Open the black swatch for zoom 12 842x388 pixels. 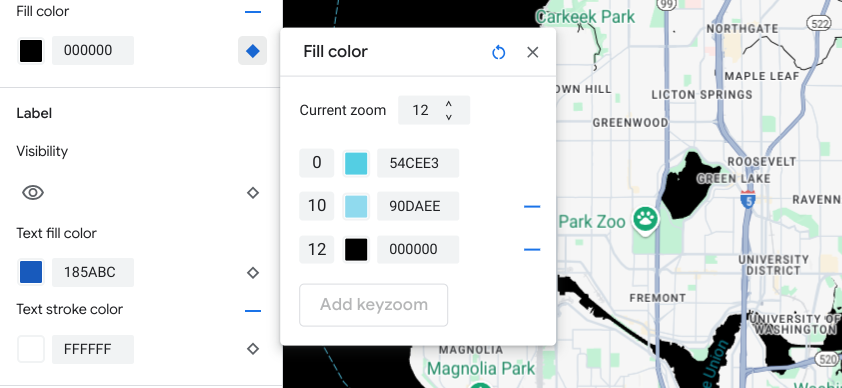[x=356, y=250]
